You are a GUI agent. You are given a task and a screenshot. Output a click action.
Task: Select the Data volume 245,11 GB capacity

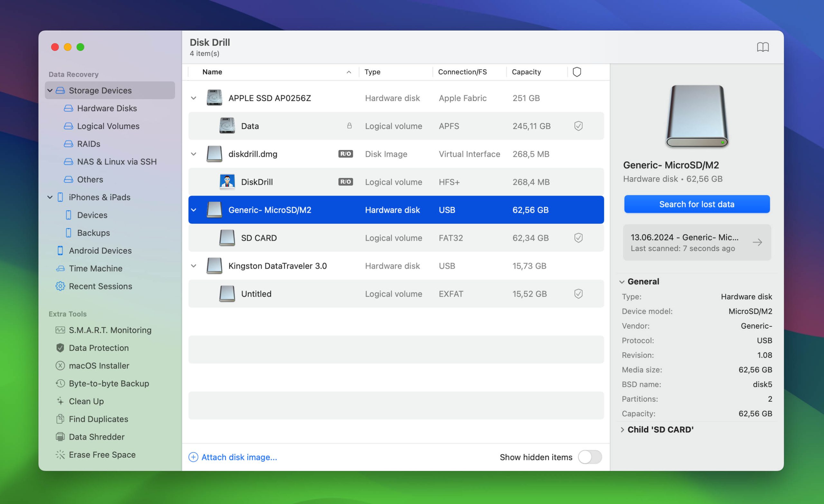531,126
